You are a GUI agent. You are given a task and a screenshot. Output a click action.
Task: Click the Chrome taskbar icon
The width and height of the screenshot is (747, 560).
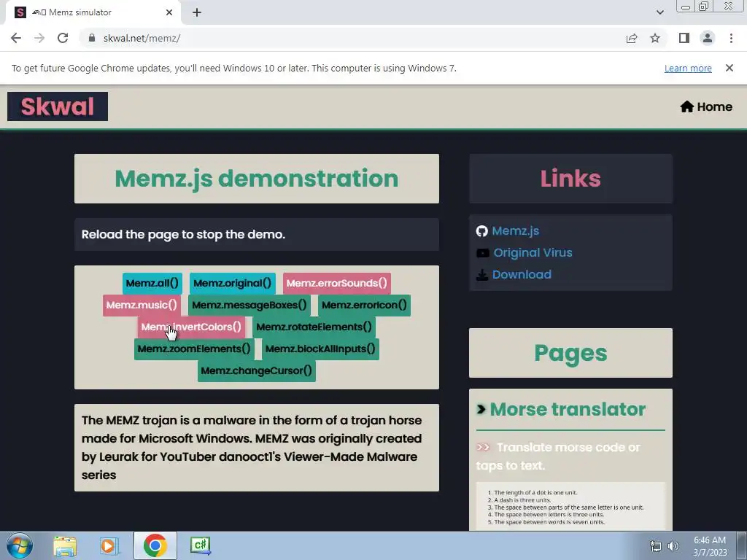coord(155,545)
